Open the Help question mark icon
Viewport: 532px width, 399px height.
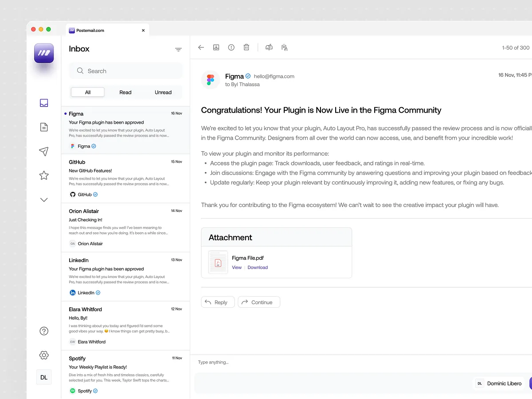click(44, 331)
